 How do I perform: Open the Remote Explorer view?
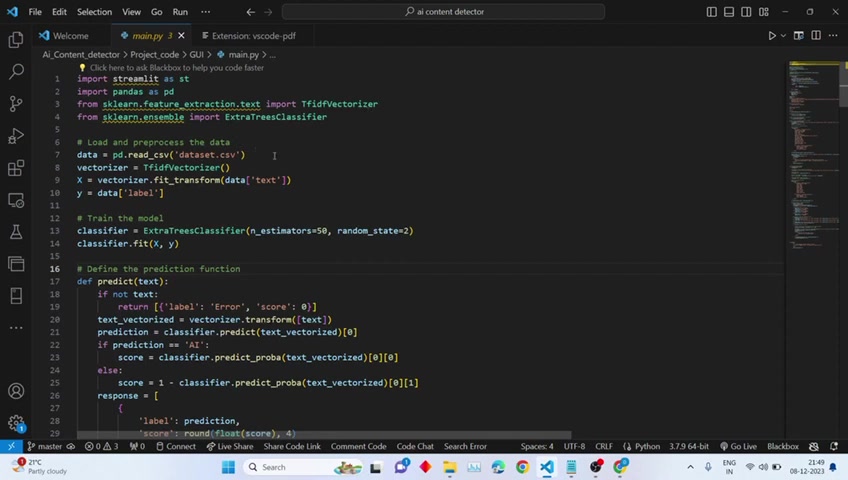(x=16, y=201)
